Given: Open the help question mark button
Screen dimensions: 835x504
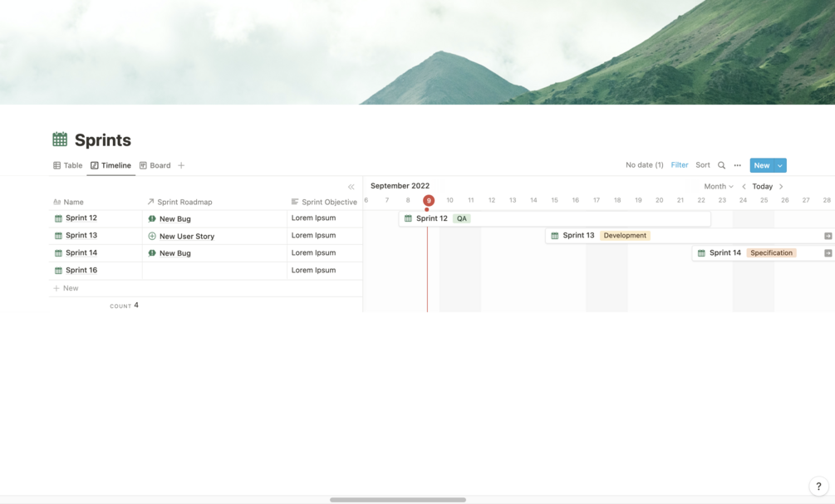Looking at the screenshot, I should click(818, 486).
